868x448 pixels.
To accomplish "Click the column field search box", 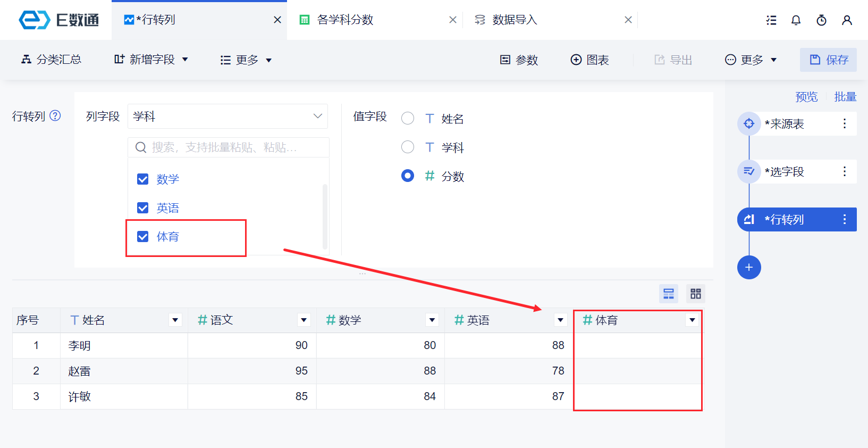I will [x=229, y=147].
